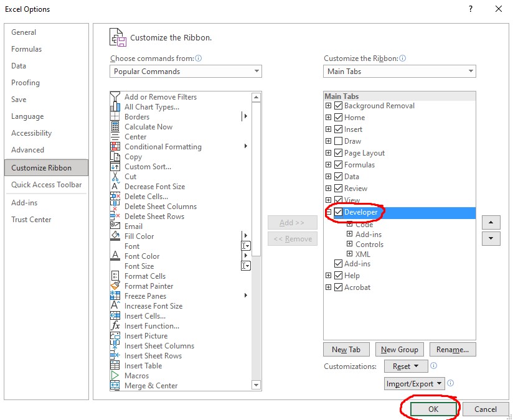Image resolution: width=513 pixels, height=420 pixels.
Task: Click the Font Color letter icon
Action: click(x=115, y=256)
